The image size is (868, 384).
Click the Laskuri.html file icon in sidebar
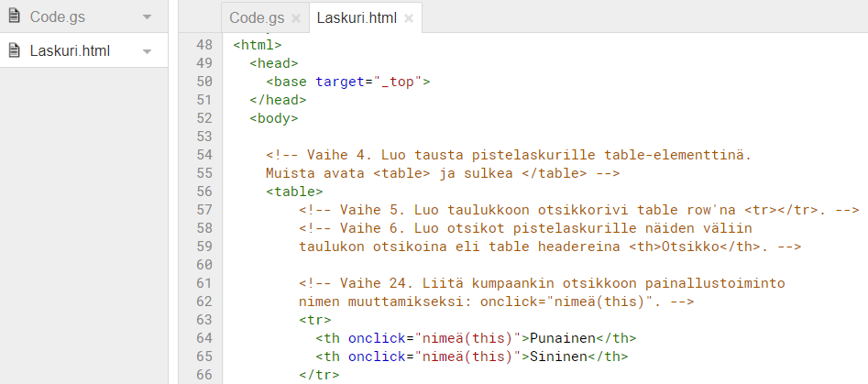click(x=14, y=51)
